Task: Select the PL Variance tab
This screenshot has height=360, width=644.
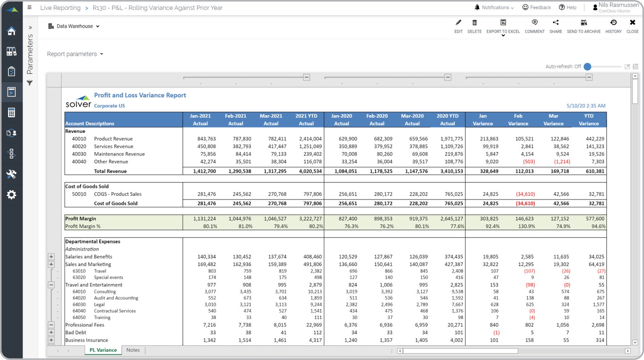Action: [103, 350]
